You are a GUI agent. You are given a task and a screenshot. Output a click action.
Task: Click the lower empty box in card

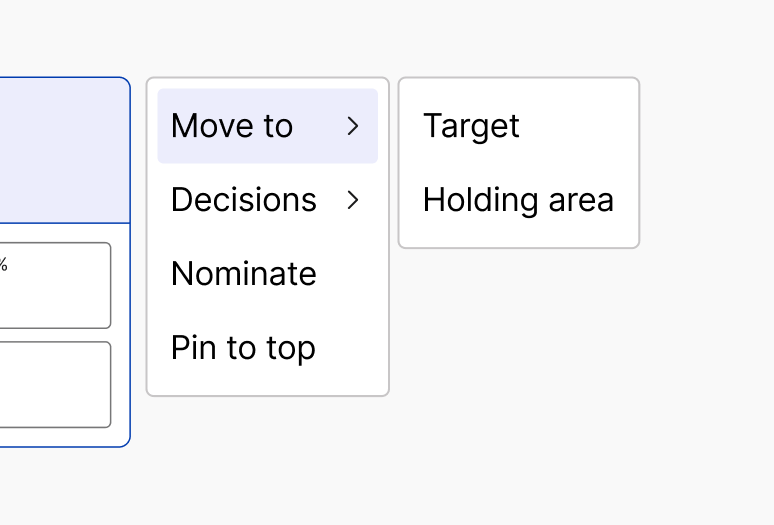[x=55, y=384]
